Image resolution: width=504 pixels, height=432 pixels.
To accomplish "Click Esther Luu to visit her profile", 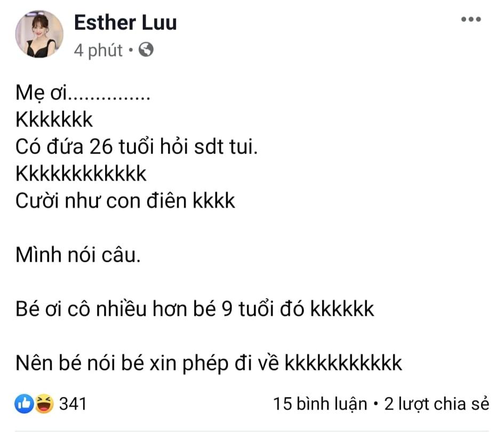I will (126, 23).
